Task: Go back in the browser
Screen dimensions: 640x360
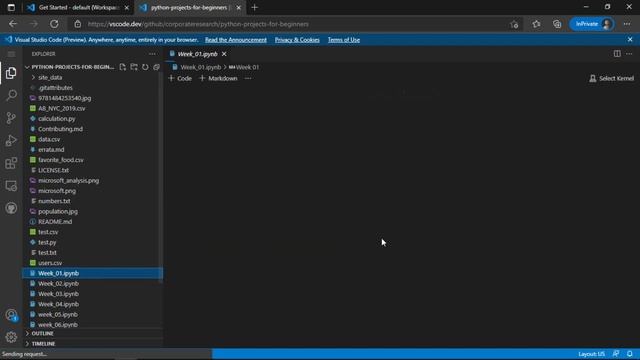Action: (x=13, y=24)
